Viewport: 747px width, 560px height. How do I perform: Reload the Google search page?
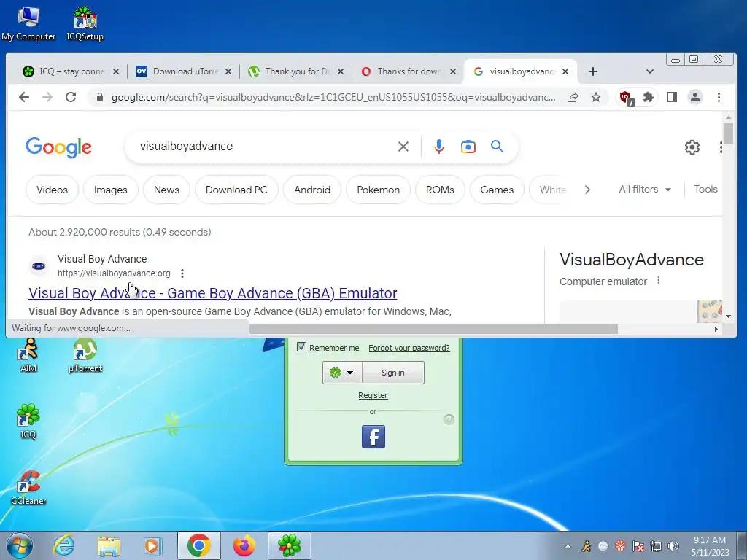71,97
